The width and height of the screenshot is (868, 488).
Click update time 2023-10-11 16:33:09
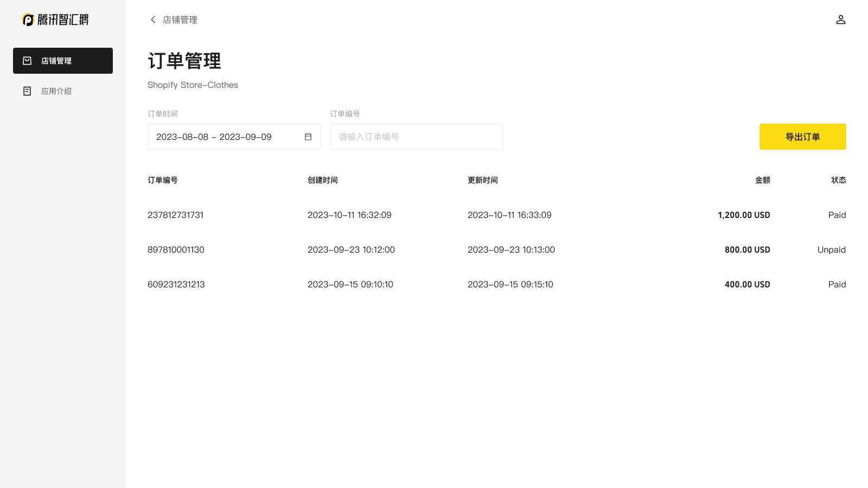[x=509, y=215]
